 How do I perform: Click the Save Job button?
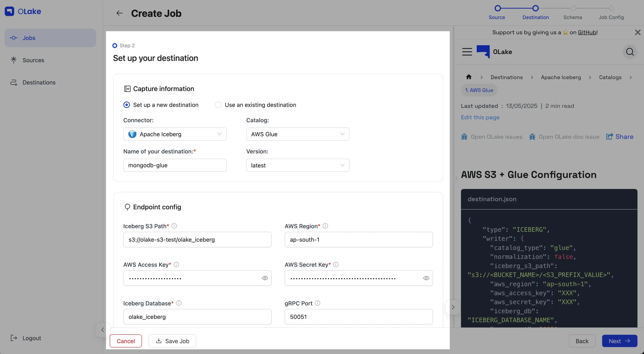pos(172,341)
